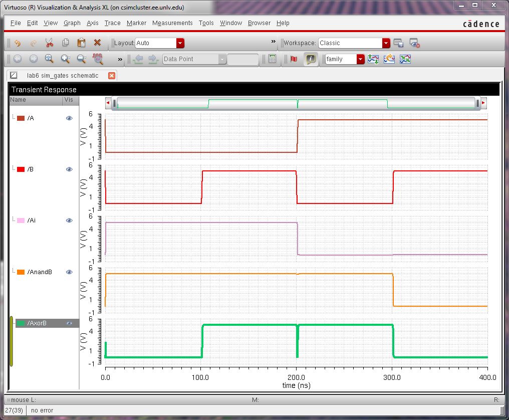
Task: Click the Undo arrow icon
Action: (18, 43)
